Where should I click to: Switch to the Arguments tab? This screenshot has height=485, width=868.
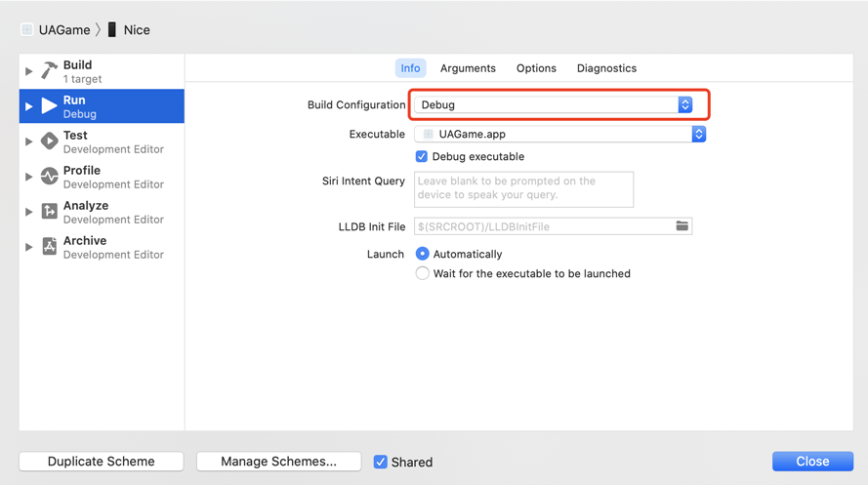point(468,68)
